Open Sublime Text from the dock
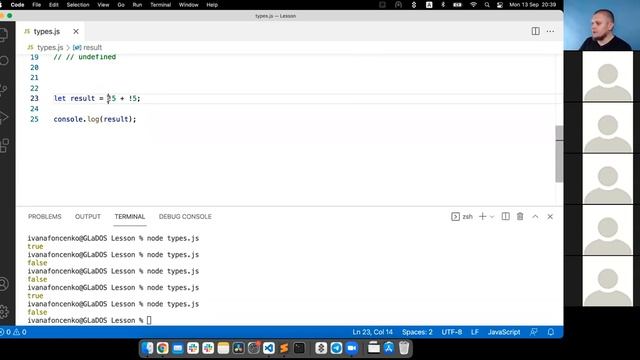The height and width of the screenshot is (360, 640). 284,348
